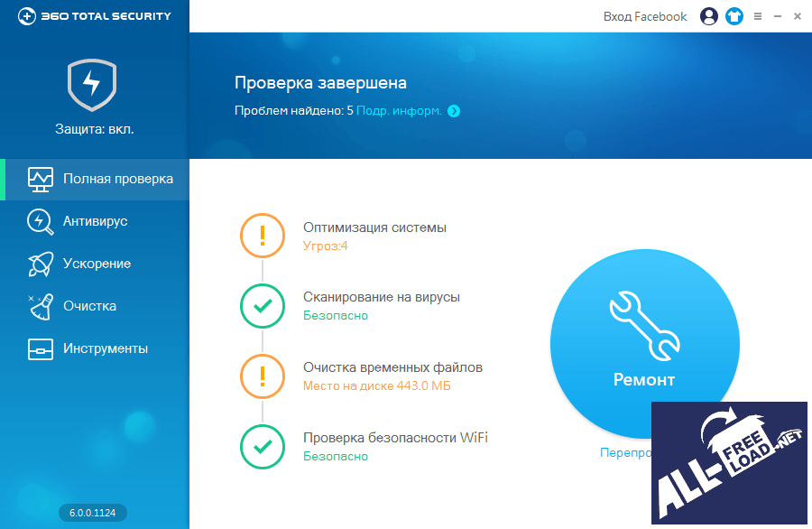The width and height of the screenshot is (812, 529).
Task: Click the temporary files cleanup warning icon
Action: click(x=263, y=376)
